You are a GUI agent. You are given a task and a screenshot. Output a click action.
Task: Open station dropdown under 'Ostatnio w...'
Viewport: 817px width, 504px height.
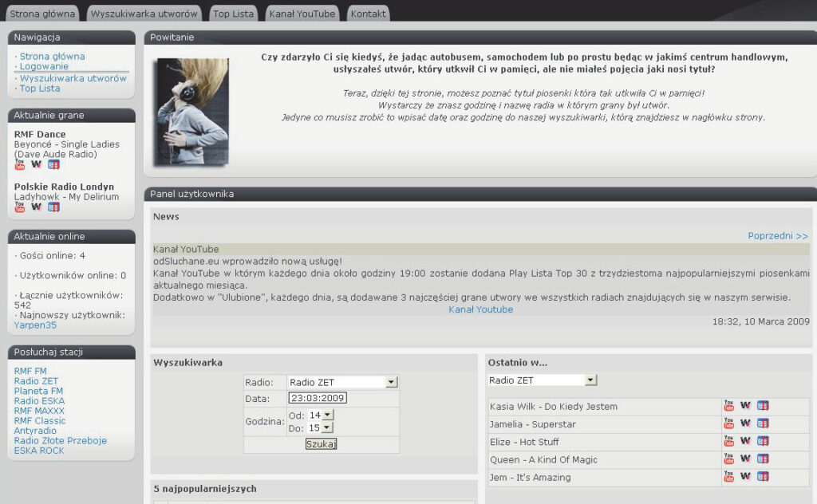point(590,380)
